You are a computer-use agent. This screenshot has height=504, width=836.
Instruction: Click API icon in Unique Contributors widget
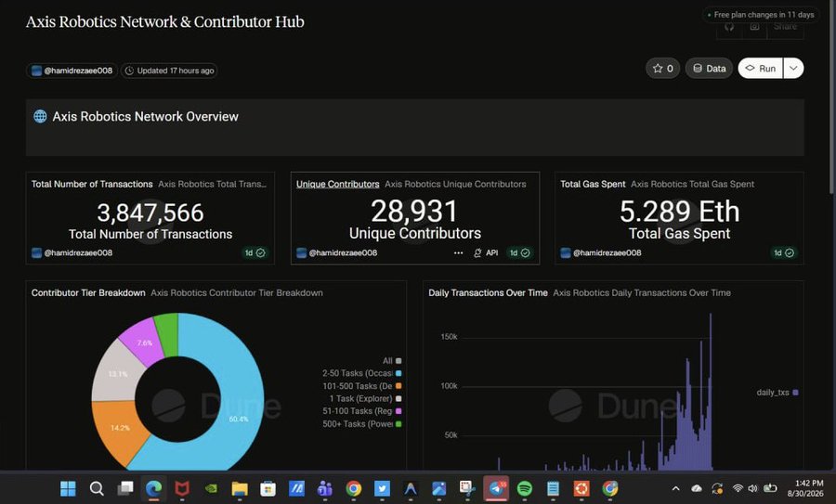486,252
